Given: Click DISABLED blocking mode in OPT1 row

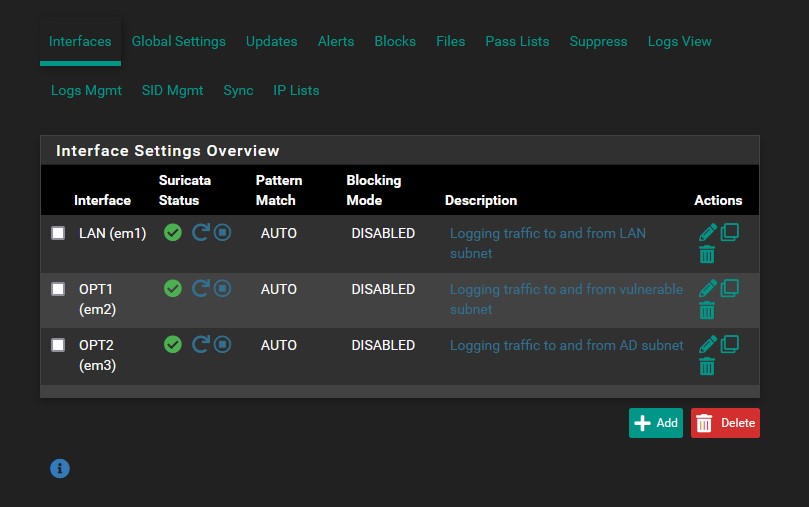Looking at the screenshot, I should point(383,289).
